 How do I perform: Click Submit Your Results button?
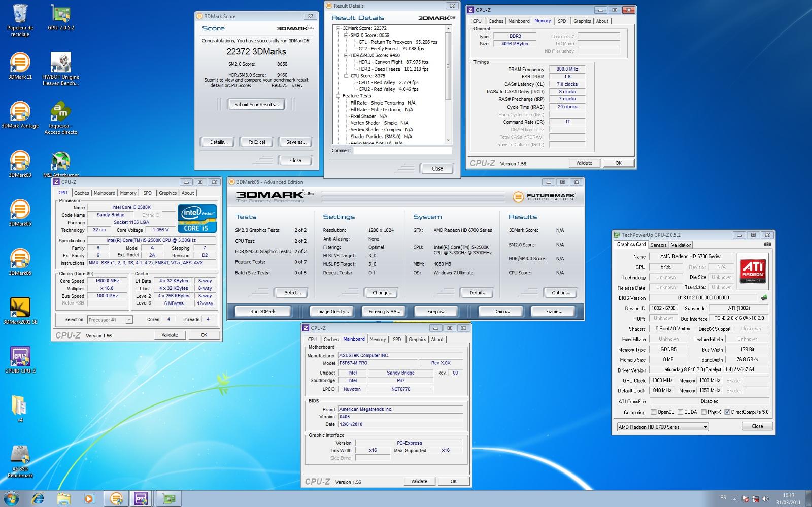[256, 105]
